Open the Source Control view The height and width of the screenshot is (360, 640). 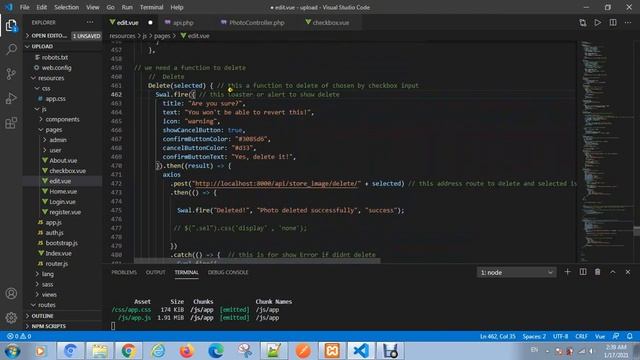point(11,74)
